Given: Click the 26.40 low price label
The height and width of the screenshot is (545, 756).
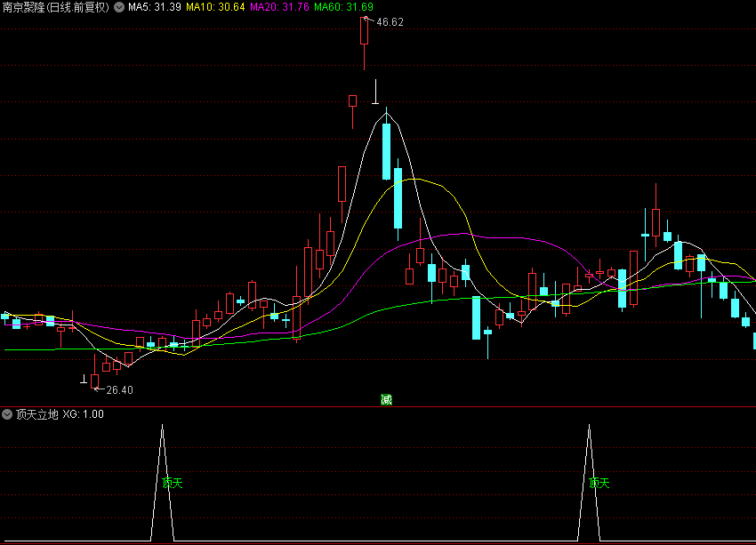Looking at the screenshot, I should 119,389.
